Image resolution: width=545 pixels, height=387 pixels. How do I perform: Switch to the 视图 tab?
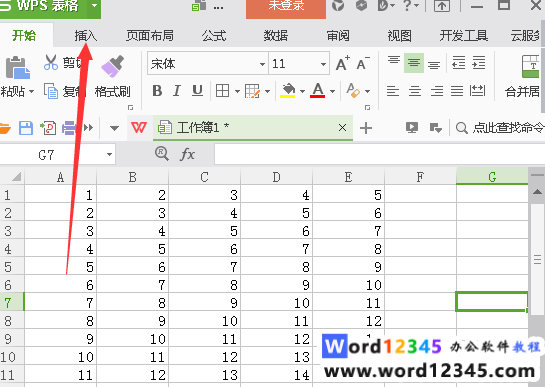click(399, 35)
